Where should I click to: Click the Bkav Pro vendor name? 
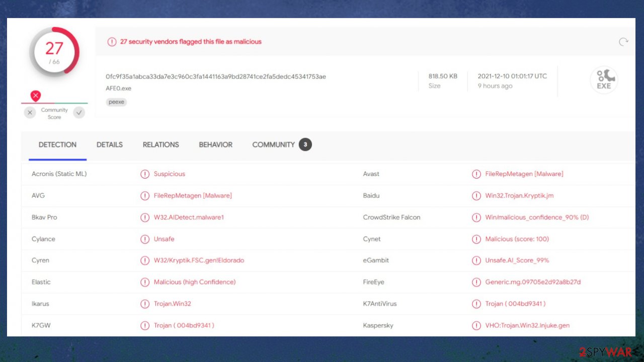(x=44, y=217)
